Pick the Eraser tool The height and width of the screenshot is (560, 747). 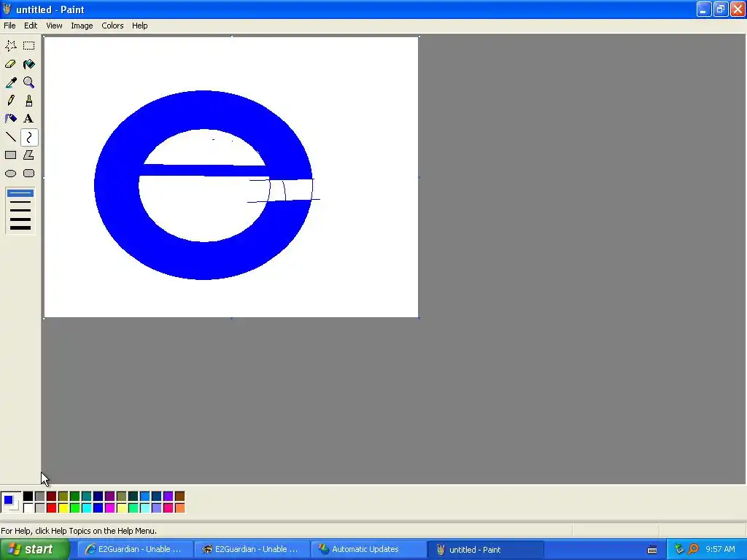10,64
